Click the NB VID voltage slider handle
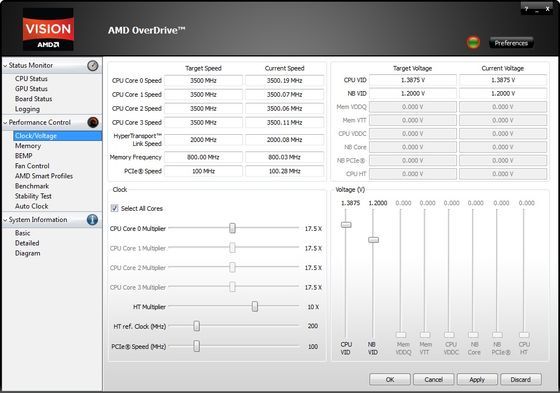 [373, 240]
